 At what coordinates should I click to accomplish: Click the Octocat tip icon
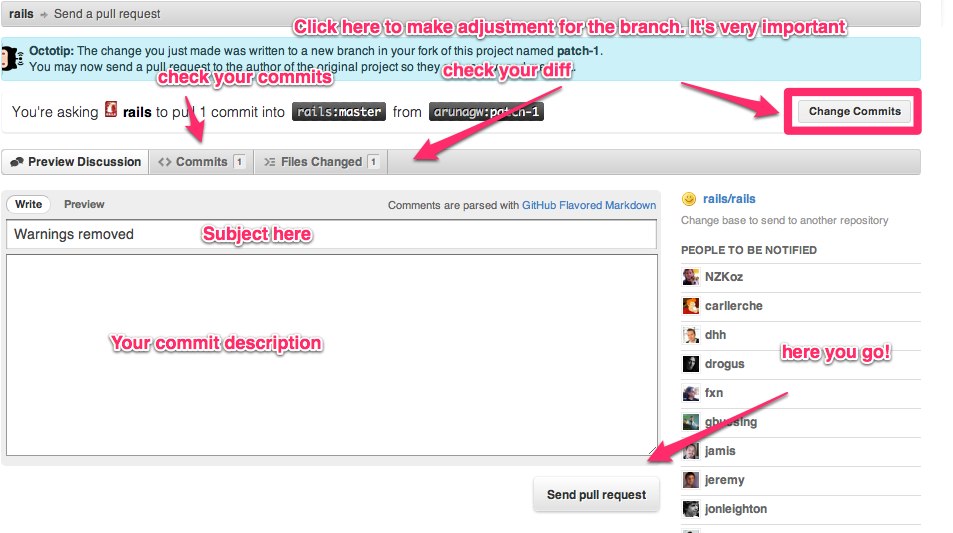click(x=11, y=59)
